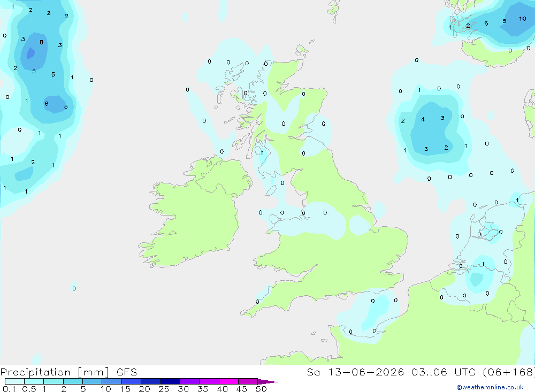Click the 45 to 50 mm legend swatch
The height and width of the screenshot is (392, 535).
click(248, 381)
